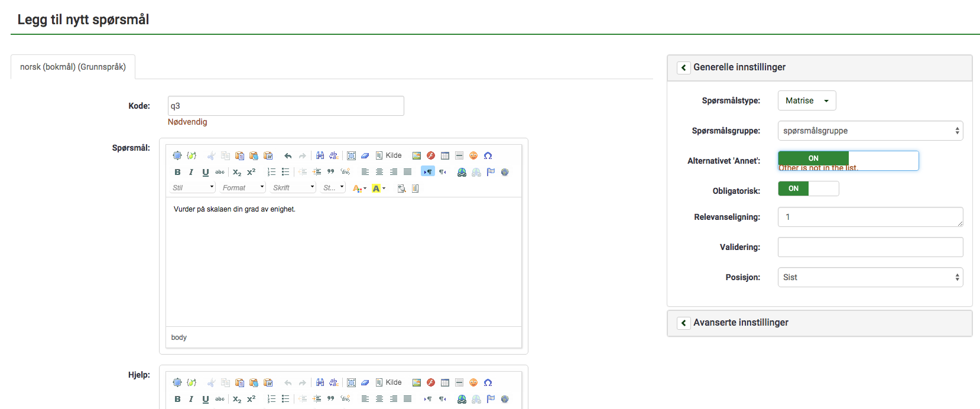Insert bulleted list in Spørsmål editor
This screenshot has width=980, height=409.
[285, 172]
